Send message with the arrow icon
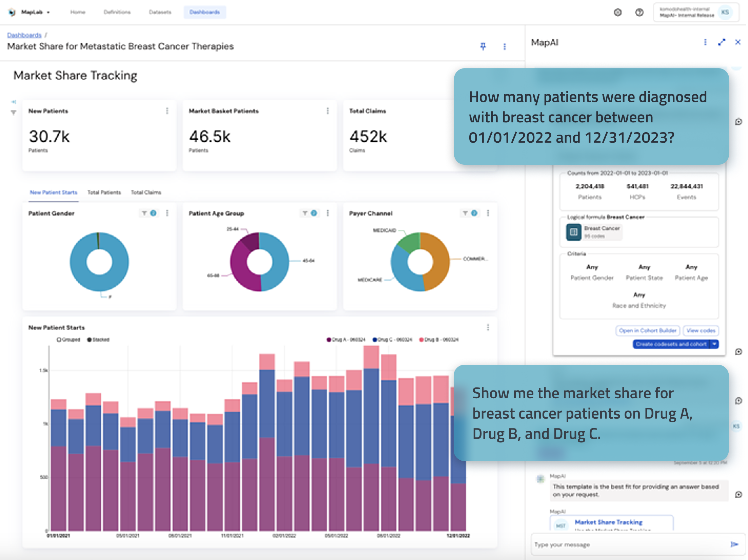 734,544
